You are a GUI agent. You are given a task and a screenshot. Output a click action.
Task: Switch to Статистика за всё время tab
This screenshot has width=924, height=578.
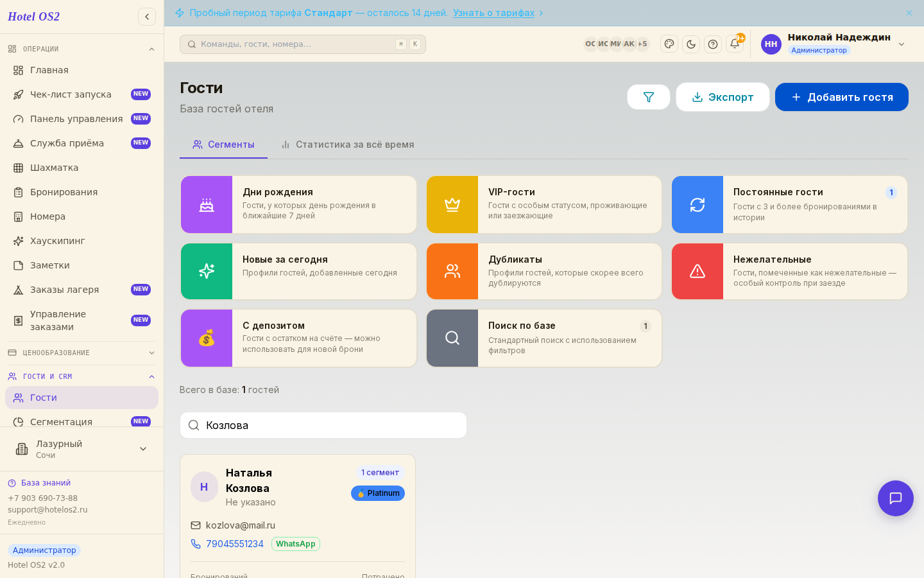click(348, 144)
